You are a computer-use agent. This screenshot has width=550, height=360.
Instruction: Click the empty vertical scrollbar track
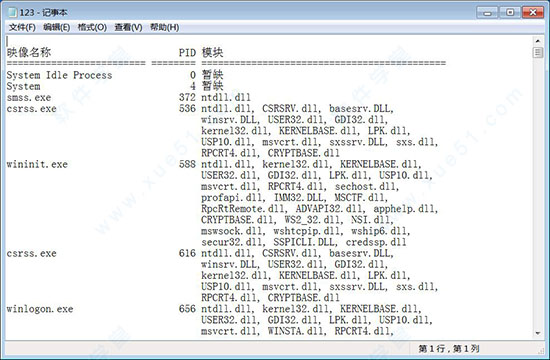(x=538, y=193)
